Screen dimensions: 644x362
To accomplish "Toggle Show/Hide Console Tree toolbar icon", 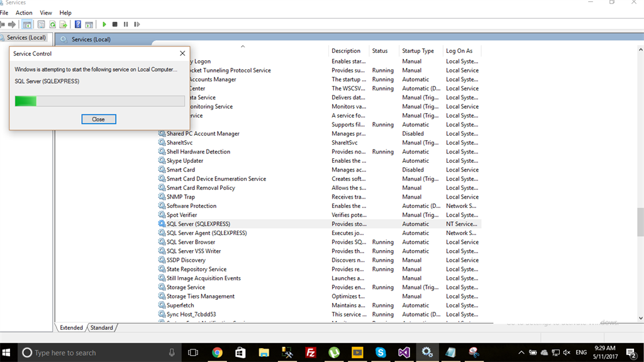I will point(27,25).
